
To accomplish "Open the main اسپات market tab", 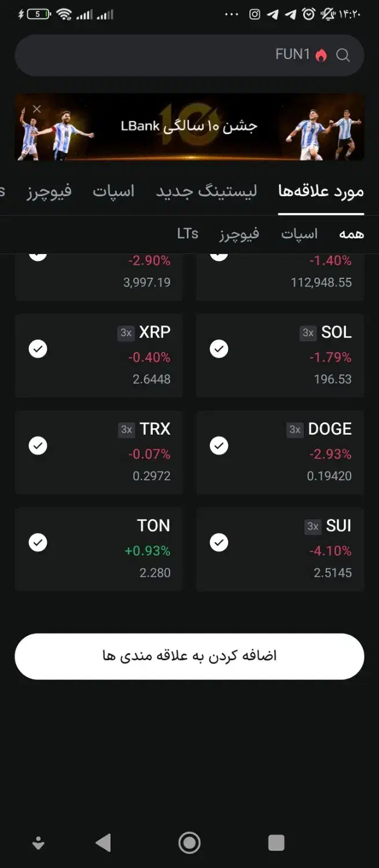I will [113, 192].
